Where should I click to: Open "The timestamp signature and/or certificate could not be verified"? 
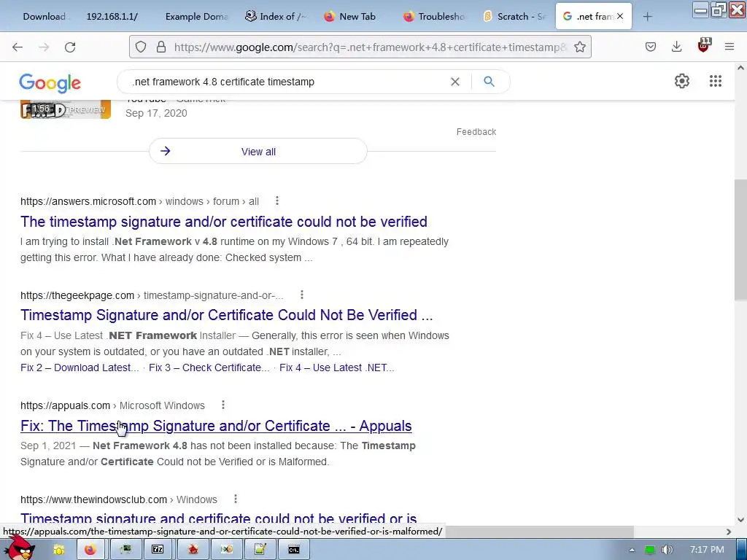pos(224,222)
